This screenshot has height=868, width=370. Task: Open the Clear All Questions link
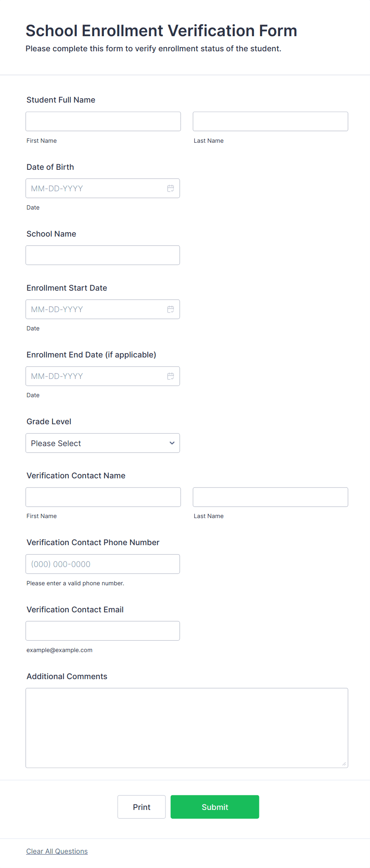[57, 851]
